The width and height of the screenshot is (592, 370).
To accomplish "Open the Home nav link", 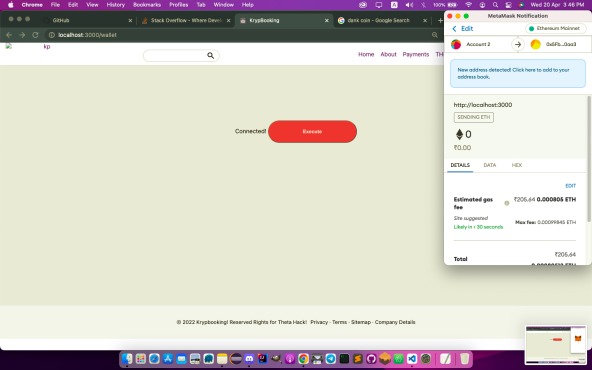I will click(366, 54).
